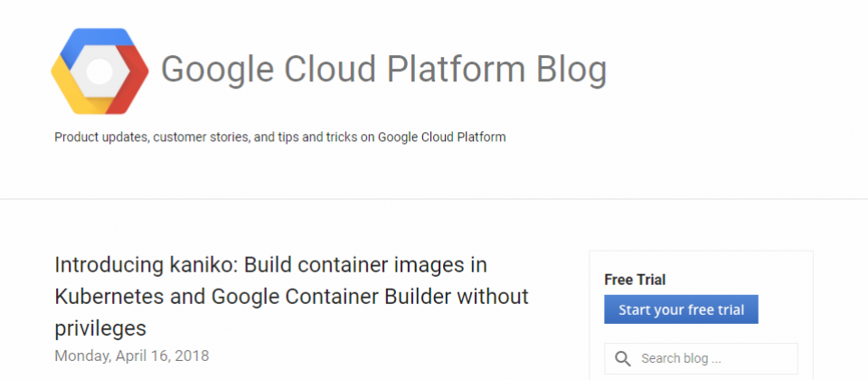Image resolution: width=868 pixels, height=380 pixels.
Task: Focus the Search blog input field
Action: [701, 358]
